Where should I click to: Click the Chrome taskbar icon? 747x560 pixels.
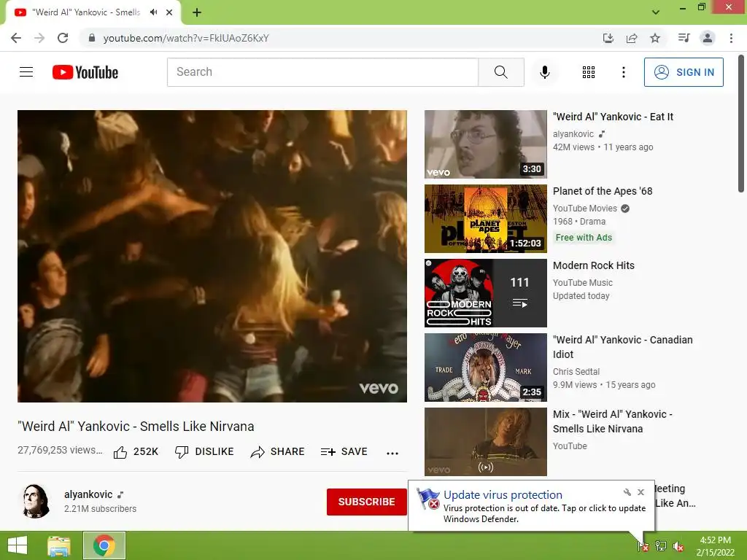click(104, 545)
